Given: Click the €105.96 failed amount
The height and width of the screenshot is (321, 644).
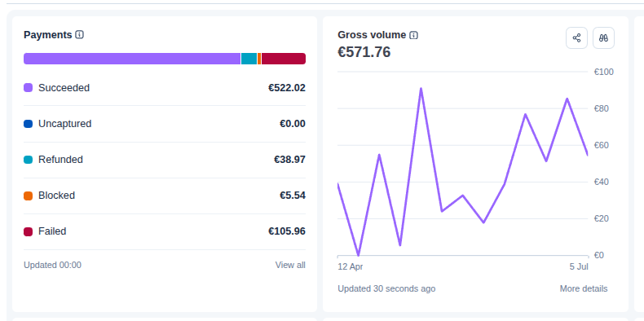Looking at the screenshot, I should [287, 231].
